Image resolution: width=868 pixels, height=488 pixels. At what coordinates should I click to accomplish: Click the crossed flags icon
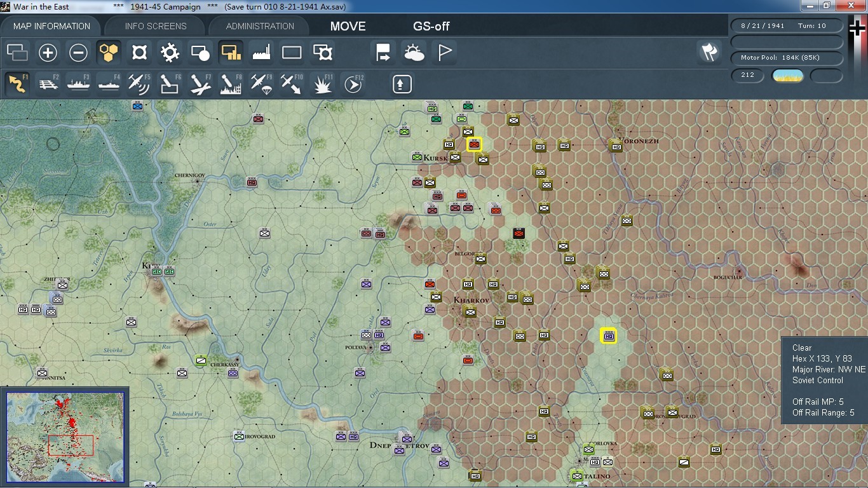tap(709, 52)
